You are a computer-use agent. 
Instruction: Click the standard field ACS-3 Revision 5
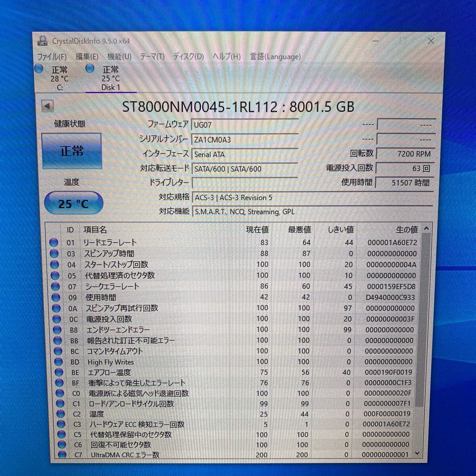point(313,197)
